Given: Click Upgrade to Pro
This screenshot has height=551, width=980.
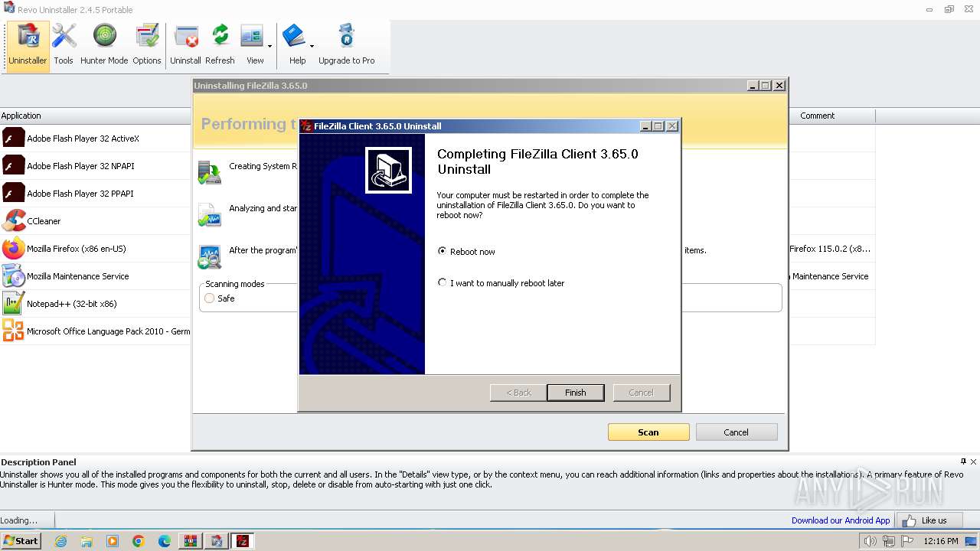Looking at the screenshot, I should coord(346,46).
